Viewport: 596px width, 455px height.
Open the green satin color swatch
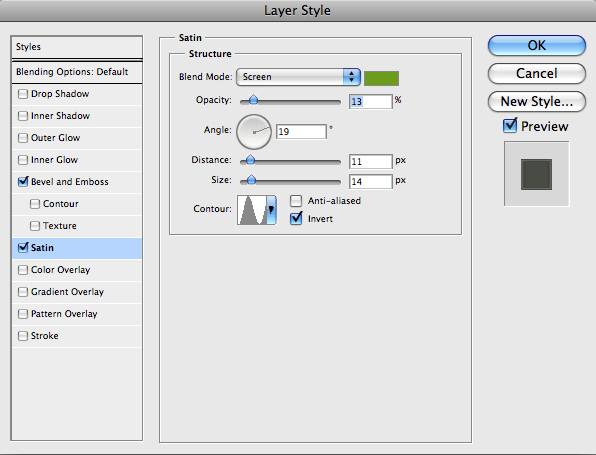381,78
